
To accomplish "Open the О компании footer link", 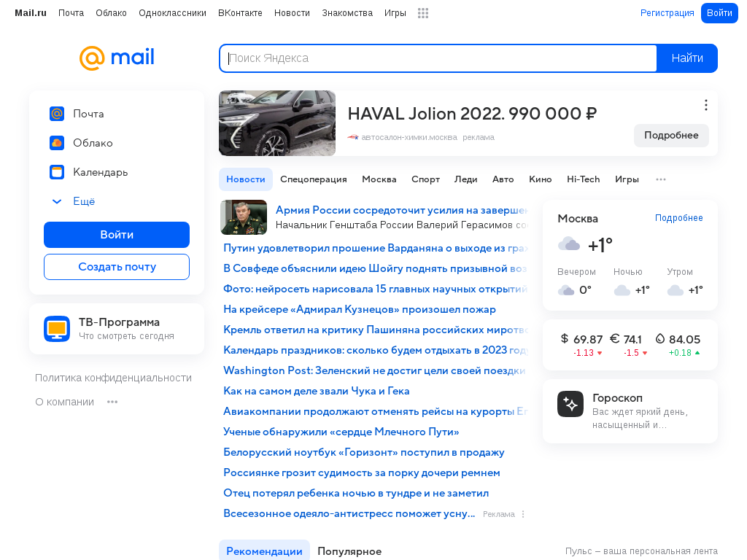I will pyautogui.click(x=65, y=402).
